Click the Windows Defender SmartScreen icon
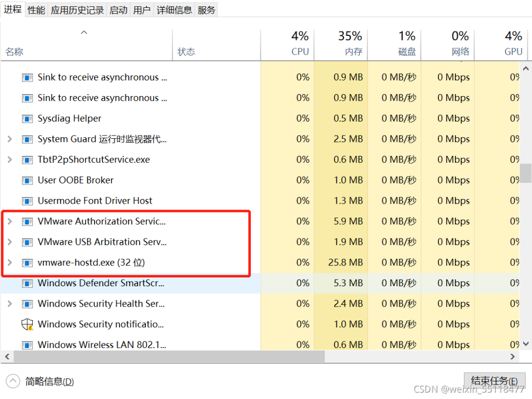532x399 pixels. coord(27,283)
